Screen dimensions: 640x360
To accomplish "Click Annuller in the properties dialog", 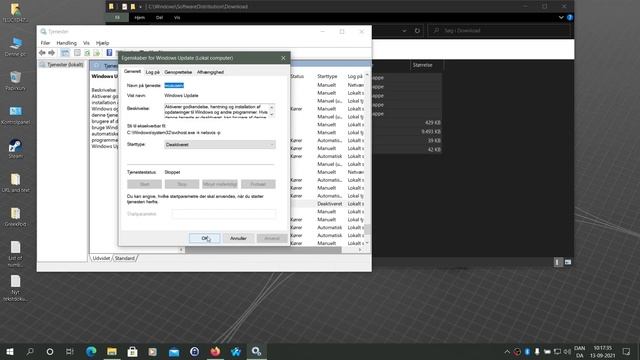I will click(238, 238).
